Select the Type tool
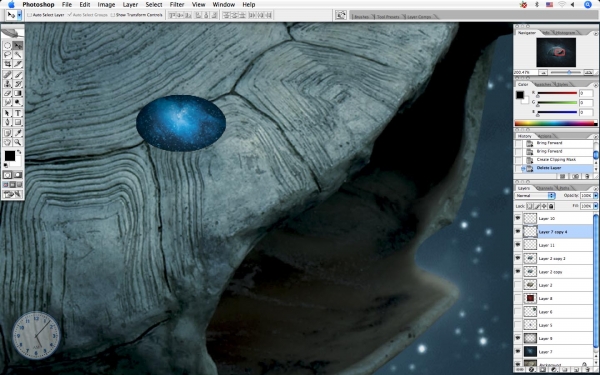The height and width of the screenshot is (375, 600). 18,113
